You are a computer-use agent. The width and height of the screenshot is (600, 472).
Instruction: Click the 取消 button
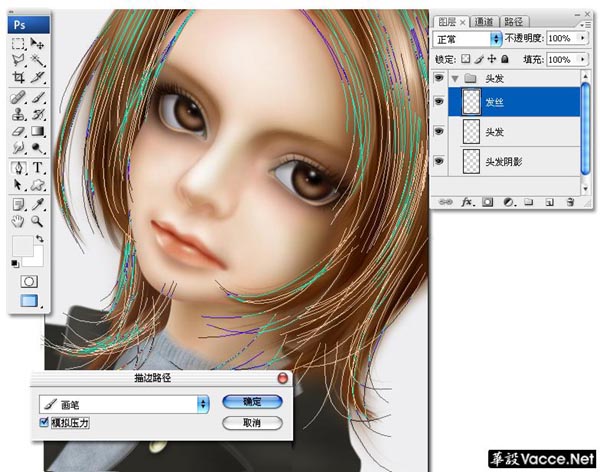(x=252, y=423)
